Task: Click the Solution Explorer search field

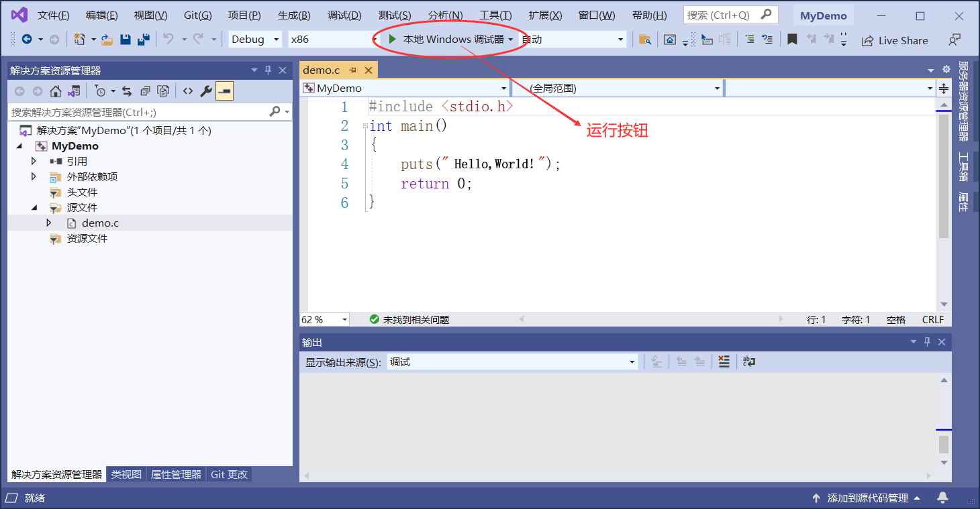Action: [x=140, y=112]
